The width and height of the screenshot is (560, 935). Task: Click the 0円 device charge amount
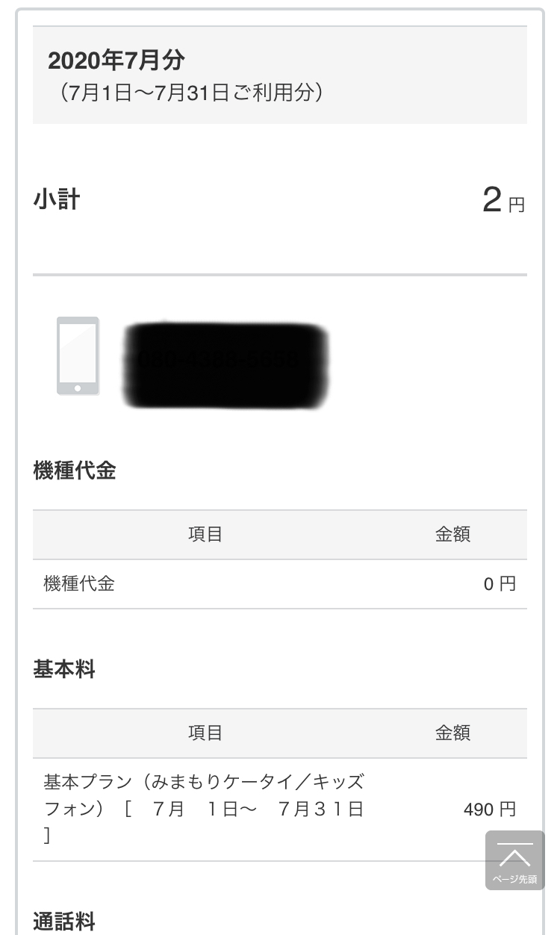click(499, 584)
